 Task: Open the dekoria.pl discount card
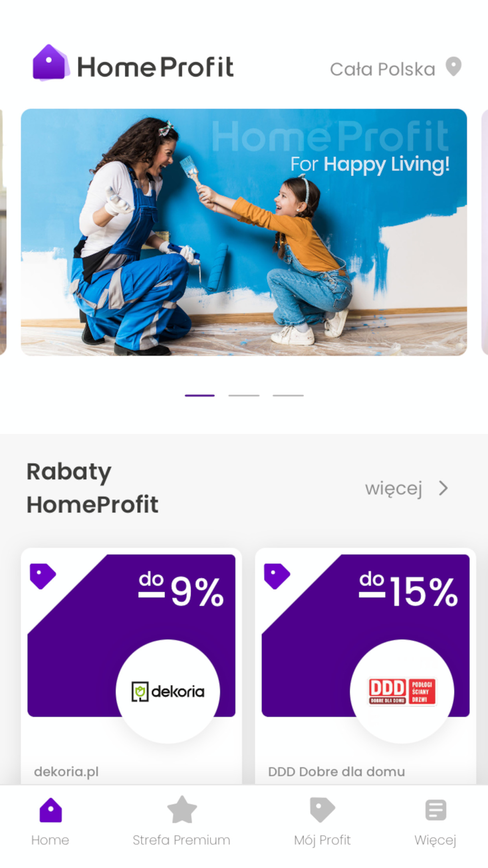[131, 666]
